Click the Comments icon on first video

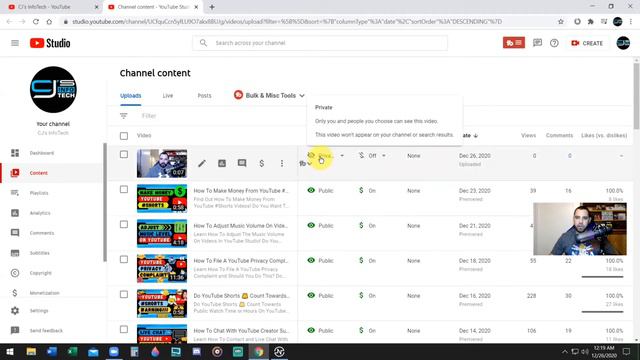pos(242,164)
